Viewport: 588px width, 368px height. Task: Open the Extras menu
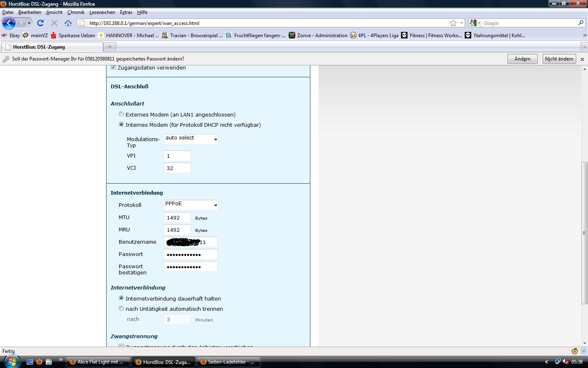126,12
